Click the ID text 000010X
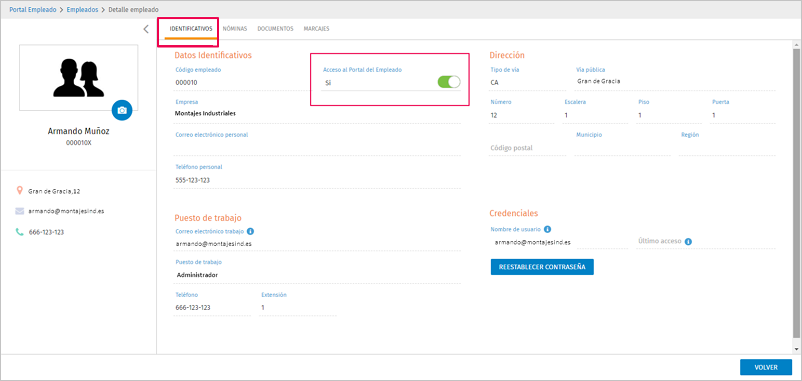Screen dimensions: 802x381 click(x=79, y=143)
